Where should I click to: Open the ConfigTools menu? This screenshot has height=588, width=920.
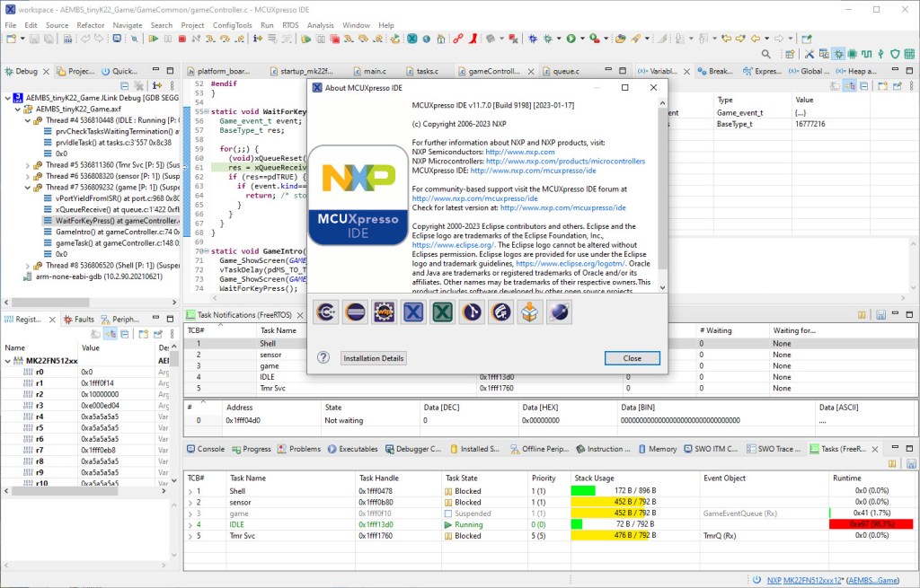pos(232,25)
